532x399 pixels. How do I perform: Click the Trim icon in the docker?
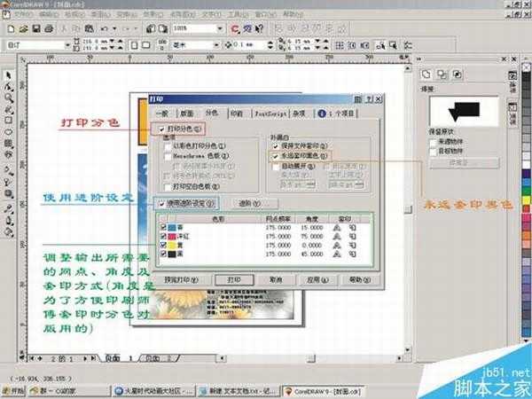[442, 74]
